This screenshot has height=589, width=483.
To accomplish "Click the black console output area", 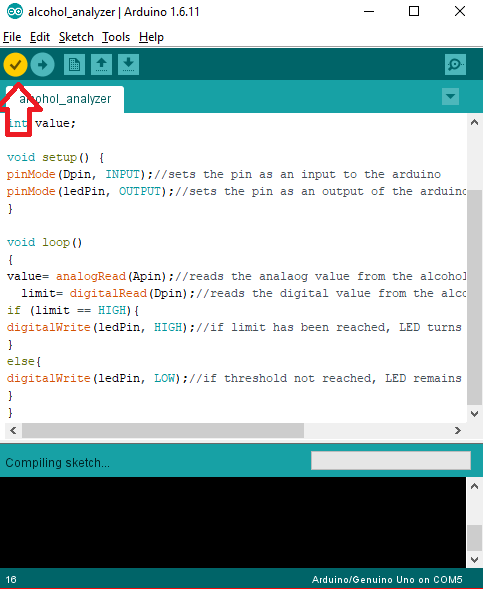I will point(233,523).
